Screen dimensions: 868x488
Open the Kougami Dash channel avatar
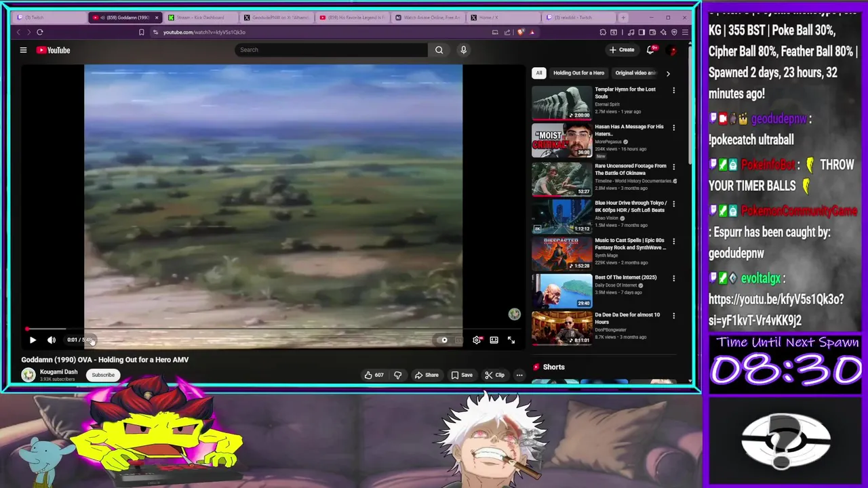[28, 375]
